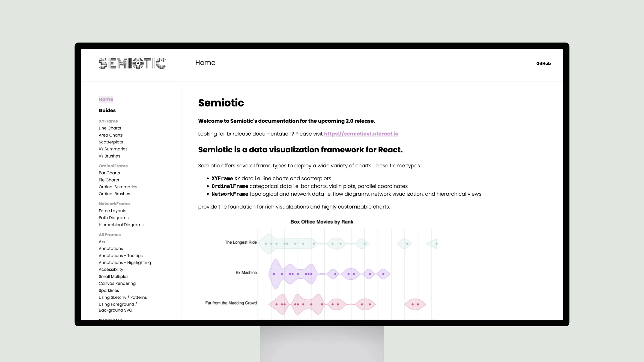Click the OrdinalFrame sidebar icon
The image size is (644, 362).
pos(113,166)
